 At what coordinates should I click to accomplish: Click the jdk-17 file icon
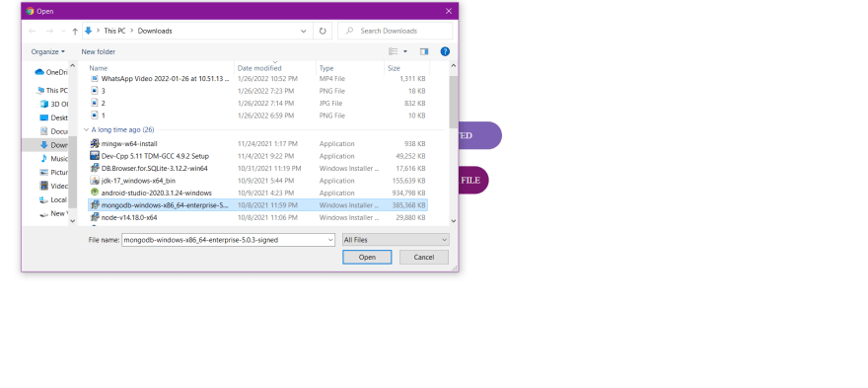94,181
